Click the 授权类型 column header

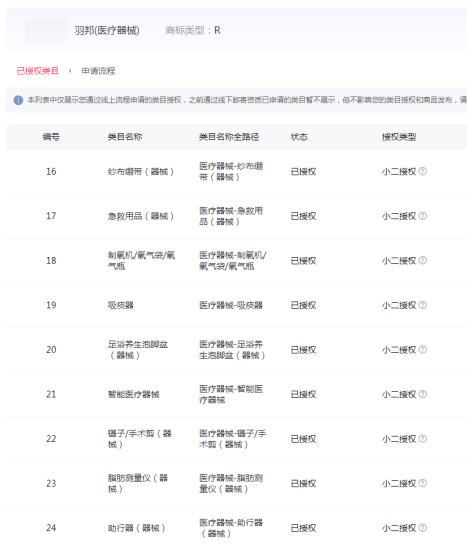[x=399, y=137]
